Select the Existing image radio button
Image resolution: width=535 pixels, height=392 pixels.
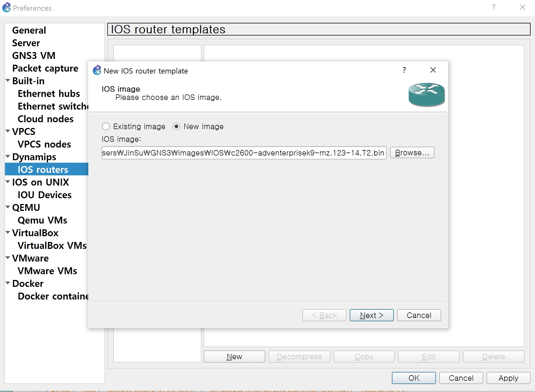click(x=106, y=126)
